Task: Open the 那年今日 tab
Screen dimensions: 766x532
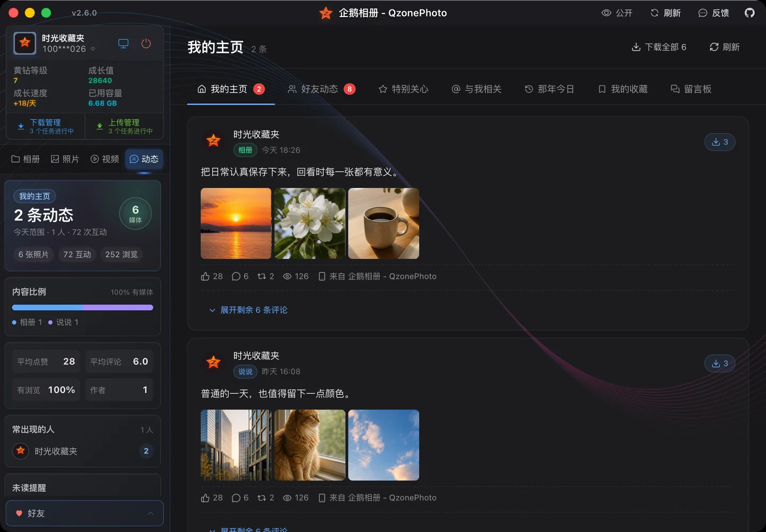Action: tap(549, 89)
